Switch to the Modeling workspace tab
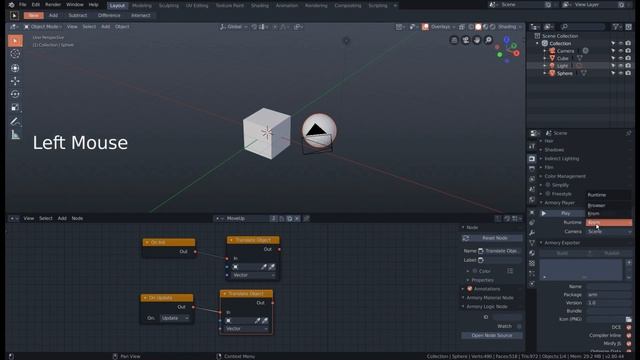Image resolution: width=640 pixels, height=360 pixels. pos(142,6)
